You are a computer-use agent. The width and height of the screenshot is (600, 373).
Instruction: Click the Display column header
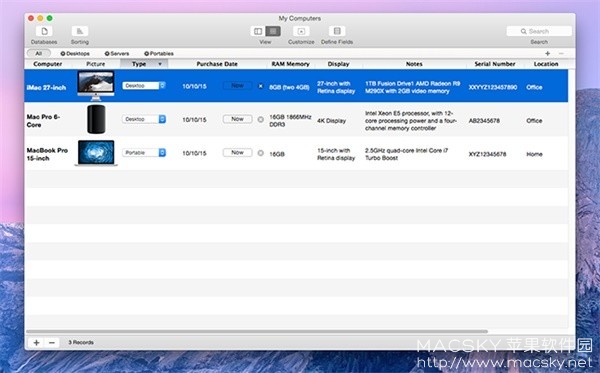coord(338,64)
